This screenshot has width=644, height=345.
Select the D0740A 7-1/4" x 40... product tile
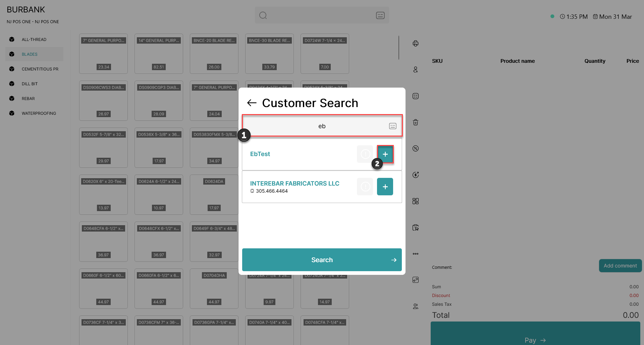click(269, 330)
